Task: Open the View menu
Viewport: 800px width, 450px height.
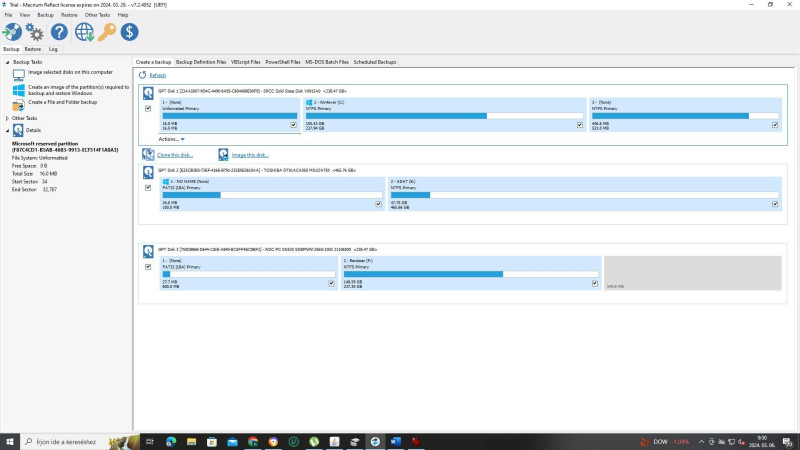Action: click(24, 15)
